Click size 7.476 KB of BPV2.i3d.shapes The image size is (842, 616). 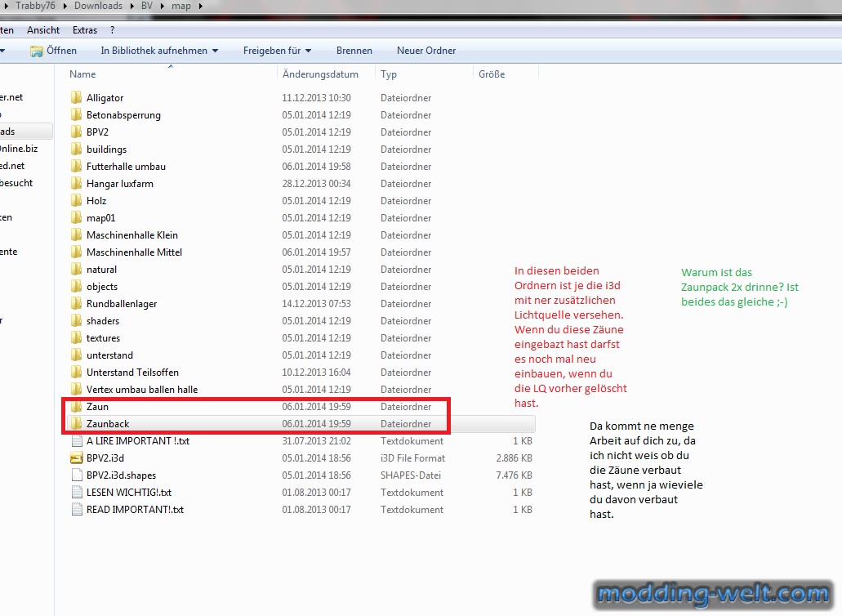pyautogui.click(x=515, y=475)
